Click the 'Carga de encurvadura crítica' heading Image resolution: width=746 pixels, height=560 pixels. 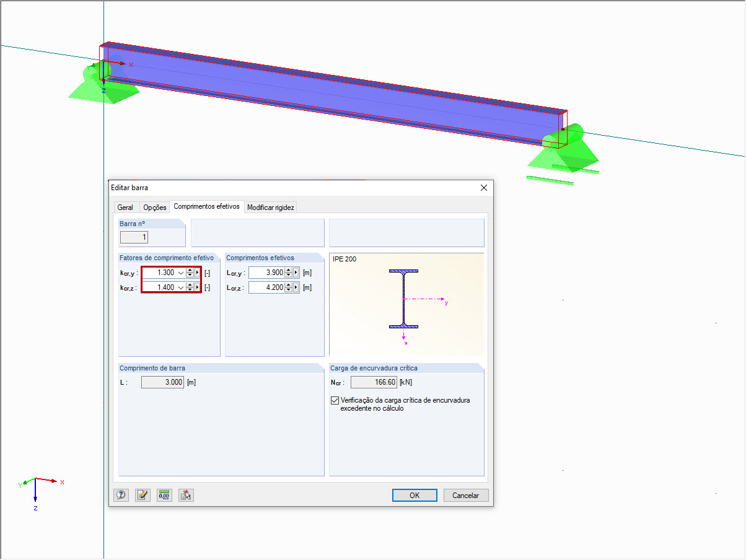point(374,368)
